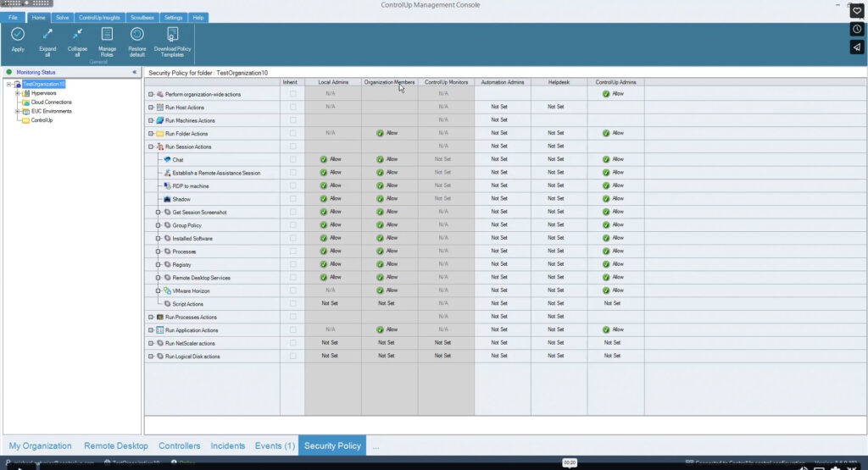Image resolution: width=868 pixels, height=470 pixels.
Task: Switch to the Incidents bottom tab
Action: coord(228,445)
